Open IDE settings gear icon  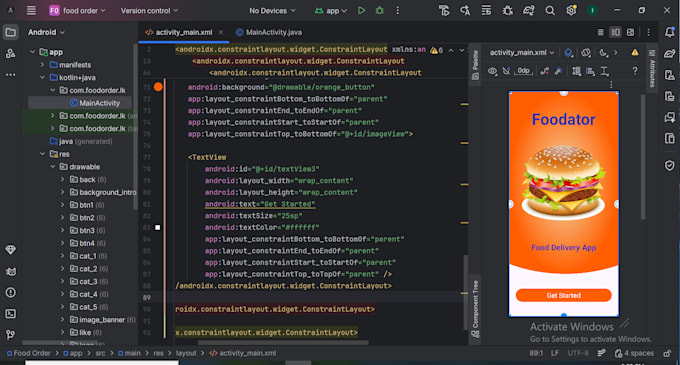point(571,10)
